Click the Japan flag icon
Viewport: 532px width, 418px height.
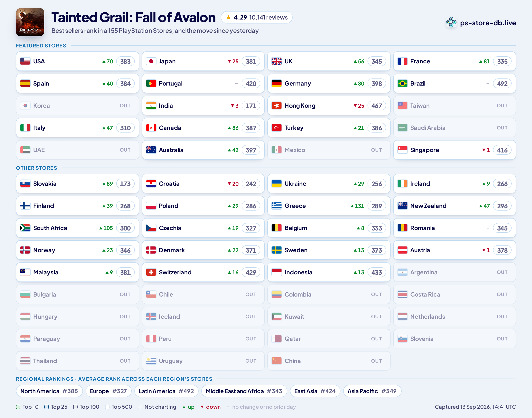coord(151,61)
